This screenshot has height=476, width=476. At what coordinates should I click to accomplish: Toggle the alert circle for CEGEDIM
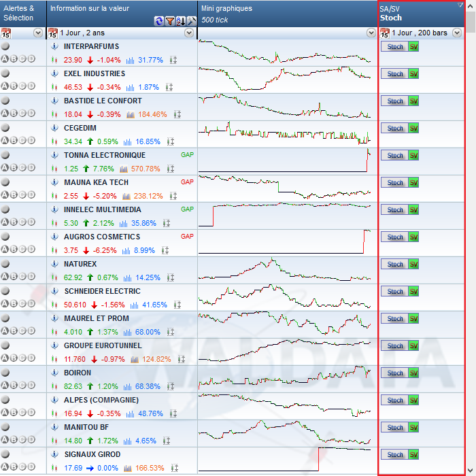click(x=5, y=128)
